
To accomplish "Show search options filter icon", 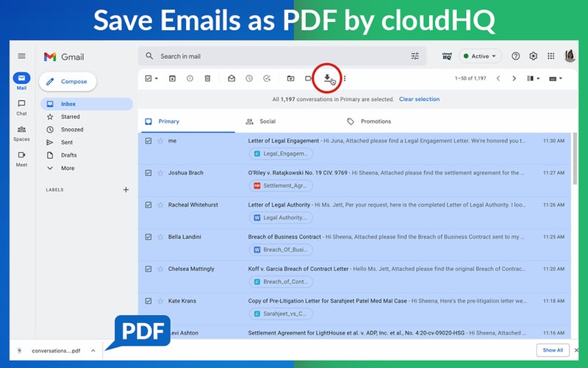I will pos(415,57).
